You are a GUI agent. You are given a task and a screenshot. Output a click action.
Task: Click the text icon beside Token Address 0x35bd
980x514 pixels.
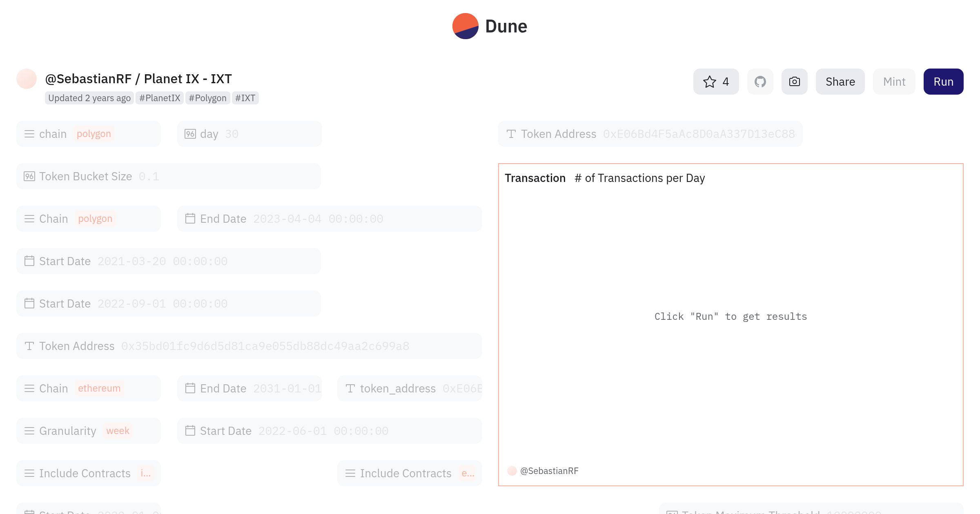point(29,346)
